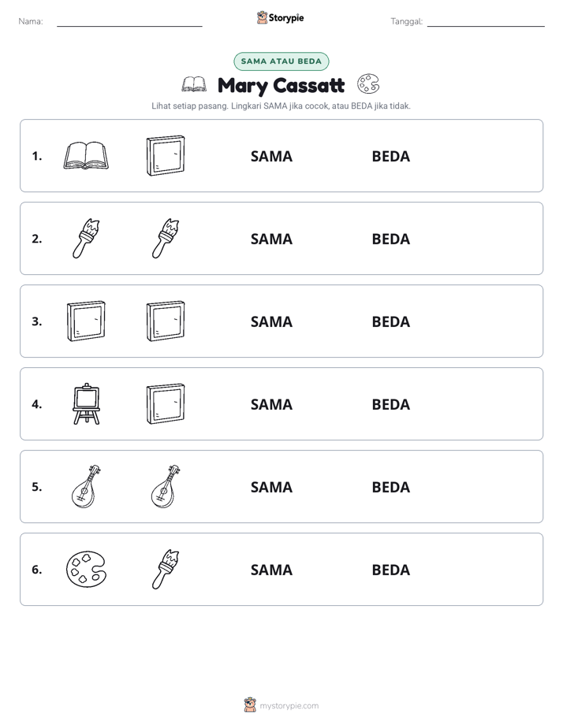Click the picture frame icon in row 1
This screenshot has width=563, height=728.
tap(166, 155)
